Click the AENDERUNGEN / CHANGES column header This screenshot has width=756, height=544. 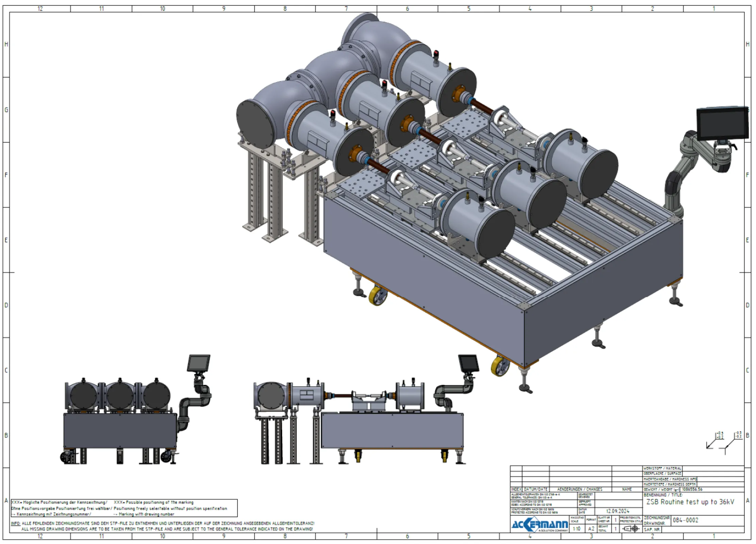tap(580, 489)
